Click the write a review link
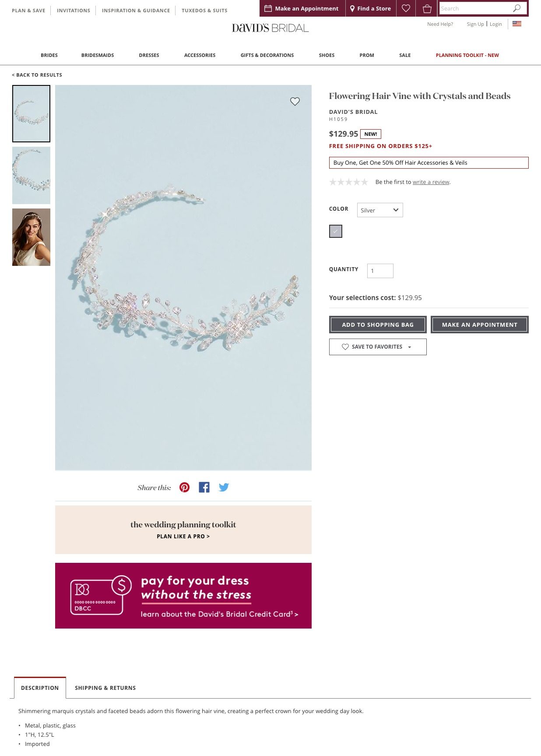541x756 pixels. [431, 182]
